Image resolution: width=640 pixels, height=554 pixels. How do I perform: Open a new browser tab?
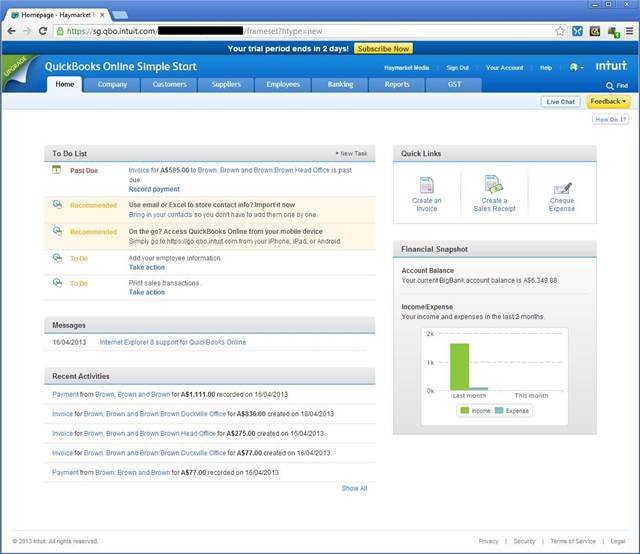click(120, 15)
